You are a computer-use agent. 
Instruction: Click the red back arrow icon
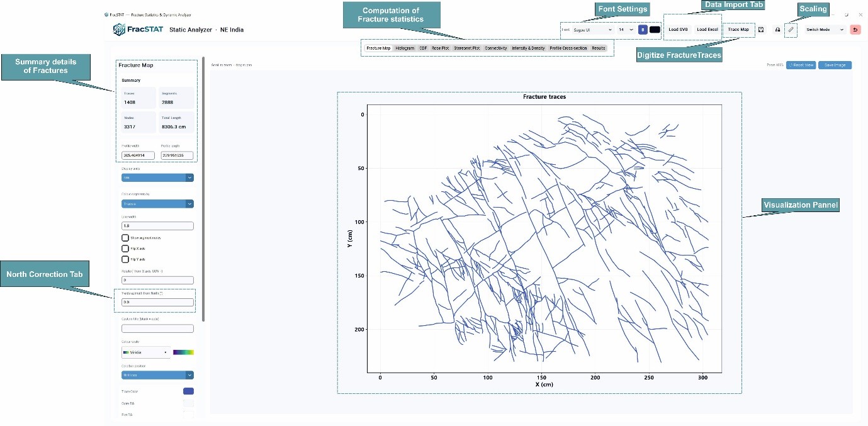855,30
